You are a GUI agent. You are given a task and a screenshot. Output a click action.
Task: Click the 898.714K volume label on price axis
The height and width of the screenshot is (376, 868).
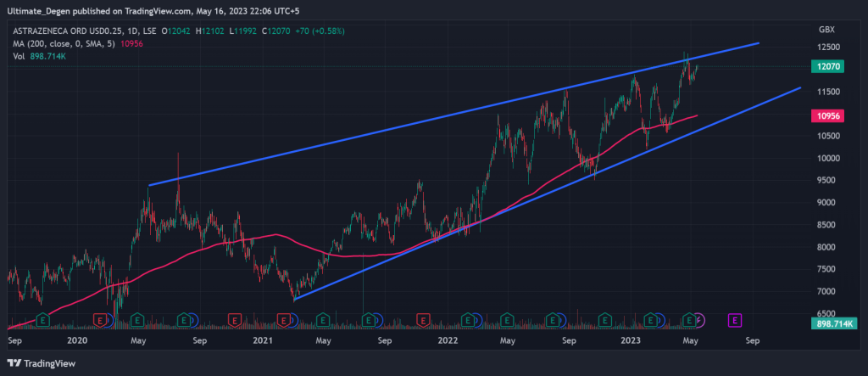coord(834,324)
